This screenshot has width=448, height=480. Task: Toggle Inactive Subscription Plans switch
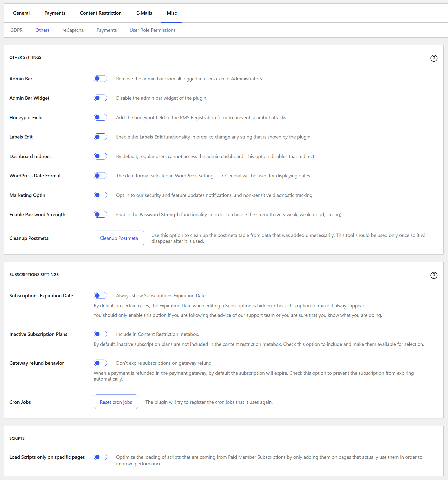[x=100, y=334]
